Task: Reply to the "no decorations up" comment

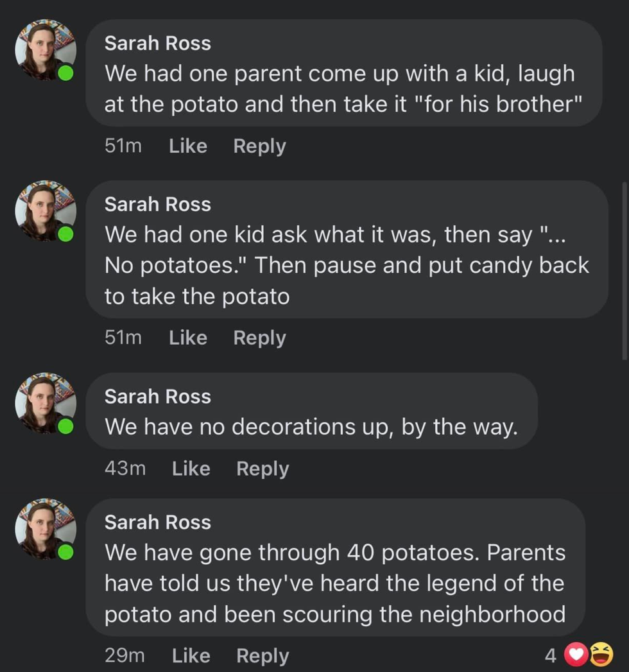Action: 263,469
